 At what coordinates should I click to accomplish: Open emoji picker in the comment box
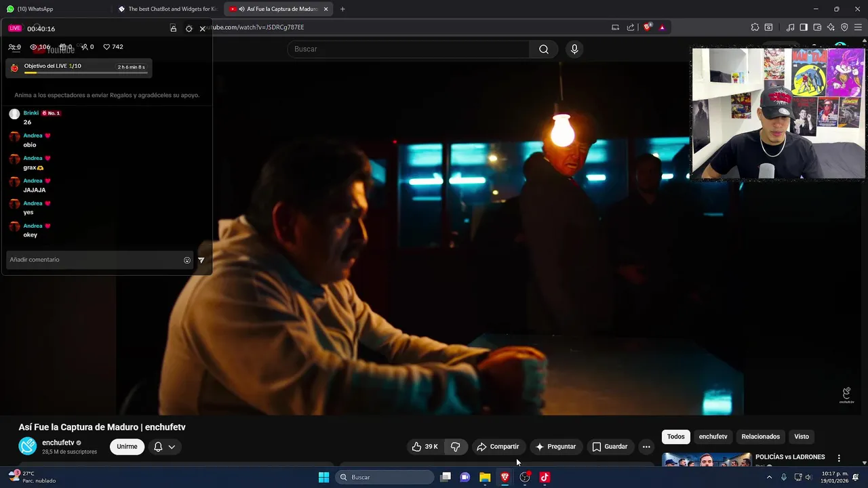click(187, 260)
